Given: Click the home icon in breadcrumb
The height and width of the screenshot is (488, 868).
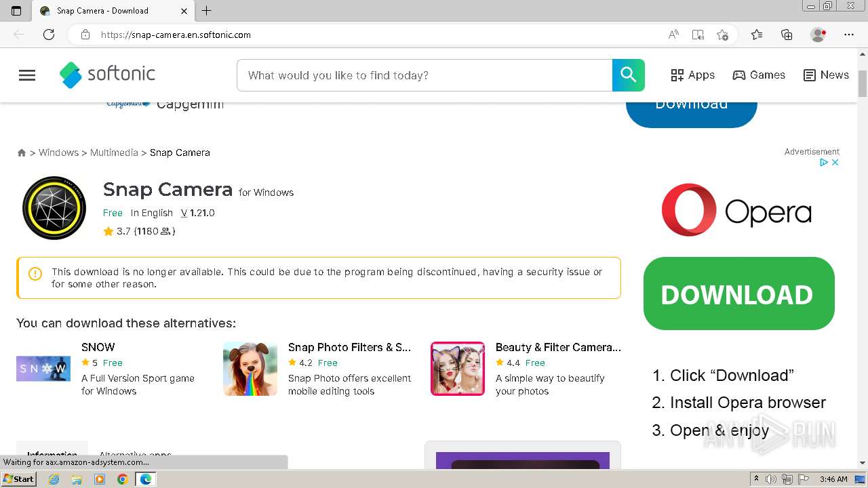Looking at the screenshot, I should (x=22, y=152).
